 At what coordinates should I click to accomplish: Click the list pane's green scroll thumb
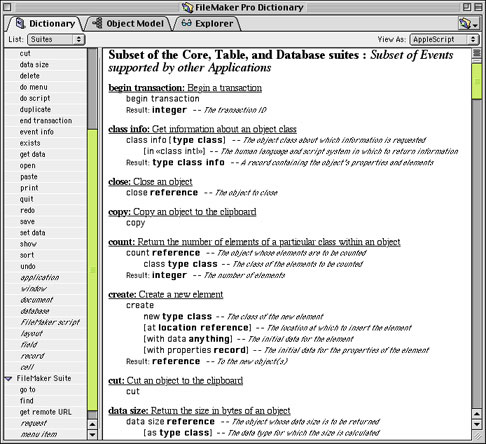click(x=92, y=270)
